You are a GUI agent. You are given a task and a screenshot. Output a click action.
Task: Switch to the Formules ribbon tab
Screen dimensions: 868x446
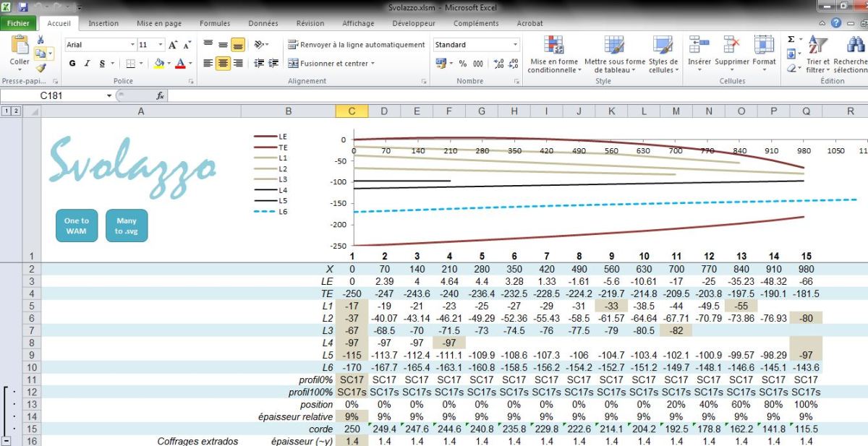point(215,23)
